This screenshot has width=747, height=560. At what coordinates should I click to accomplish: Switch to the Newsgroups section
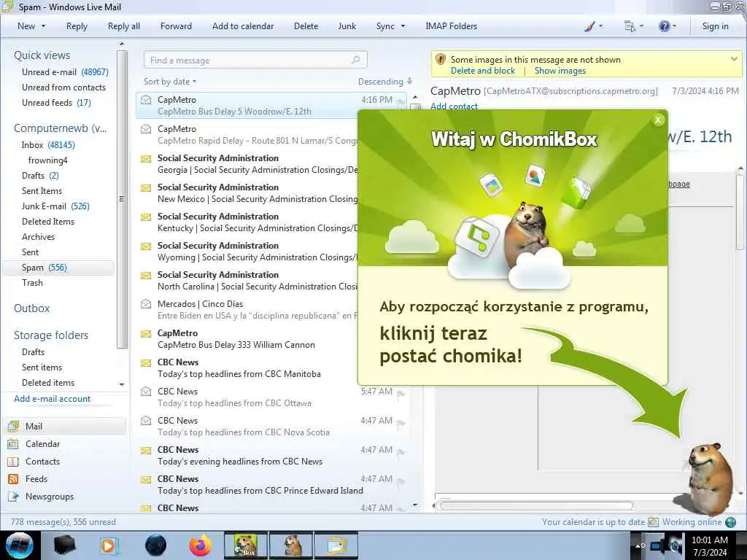(50, 497)
